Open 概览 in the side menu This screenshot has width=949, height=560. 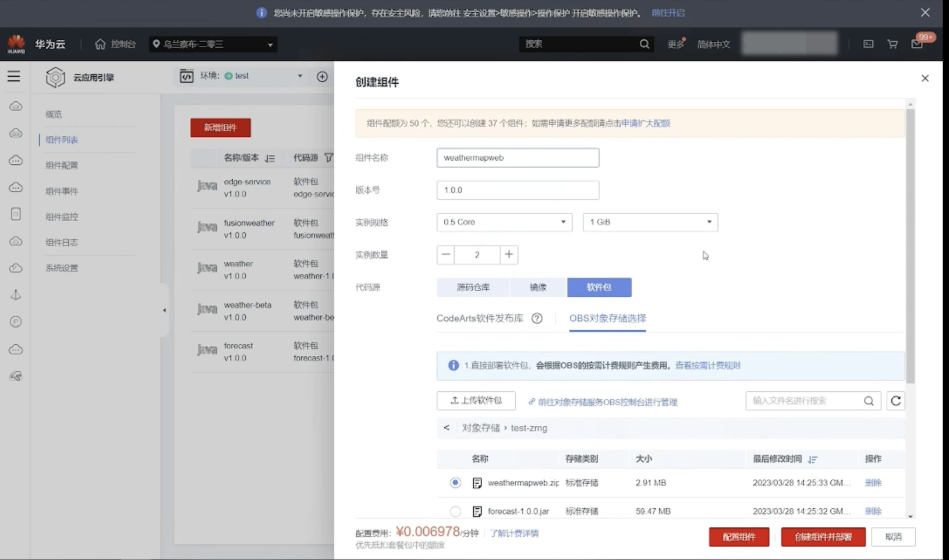[x=54, y=114]
